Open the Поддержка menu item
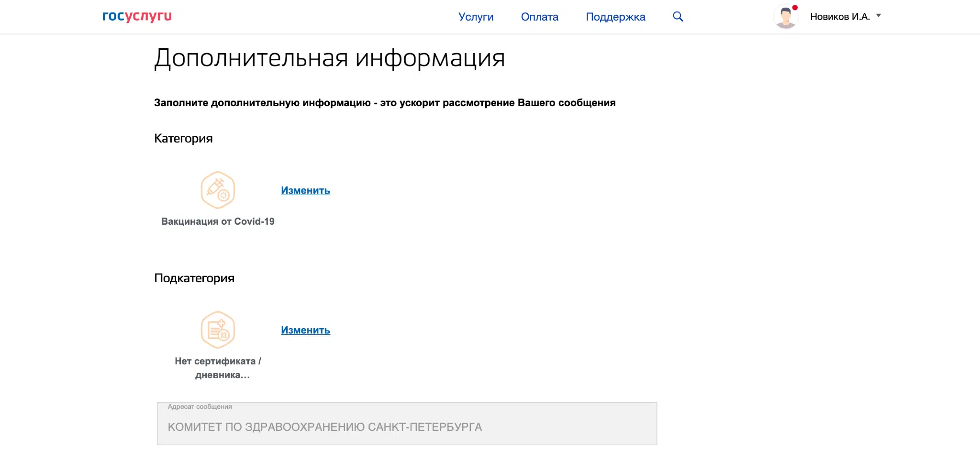Image resolution: width=980 pixels, height=450 pixels. 615,17
